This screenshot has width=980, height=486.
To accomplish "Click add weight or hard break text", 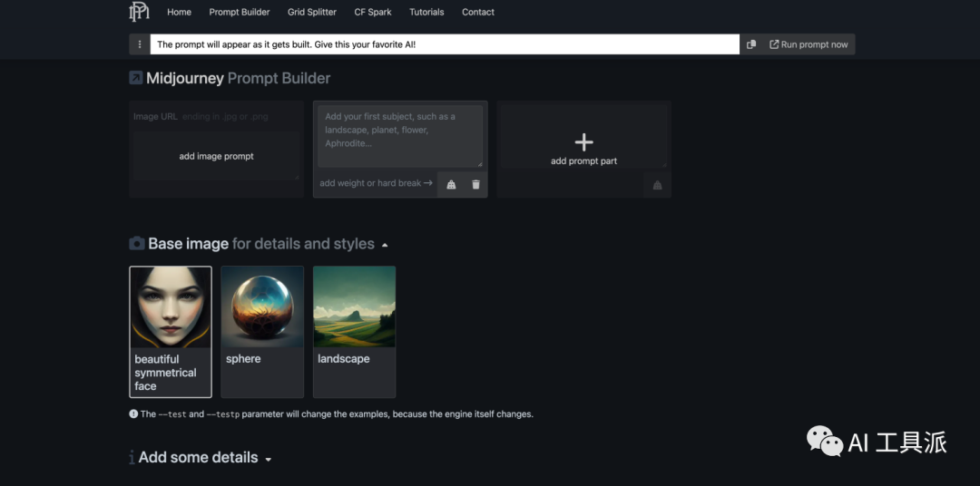I will click(x=376, y=183).
